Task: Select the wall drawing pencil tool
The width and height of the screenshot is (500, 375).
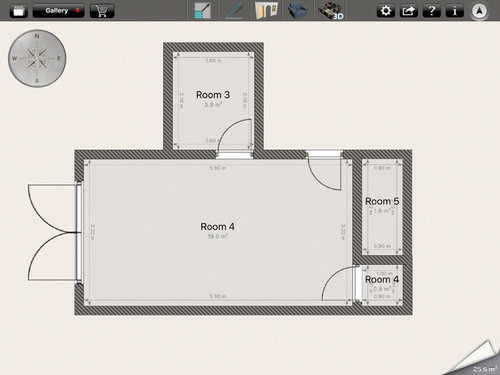Action: click(234, 11)
